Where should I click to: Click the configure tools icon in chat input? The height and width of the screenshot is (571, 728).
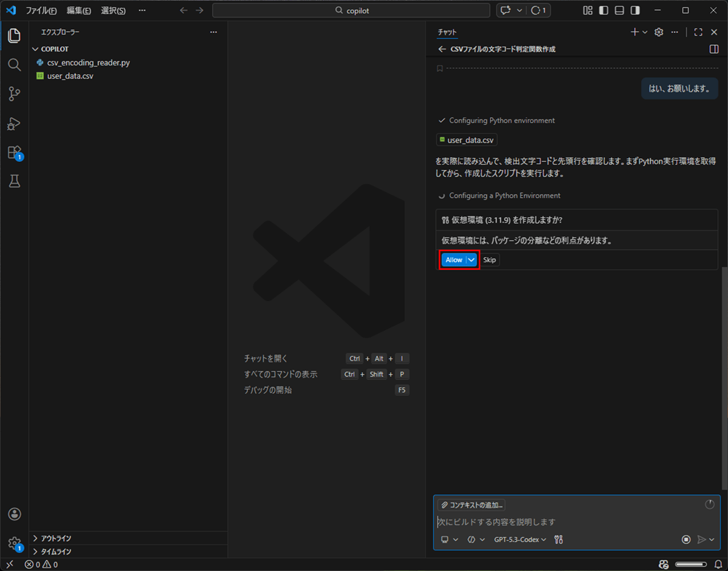559,539
